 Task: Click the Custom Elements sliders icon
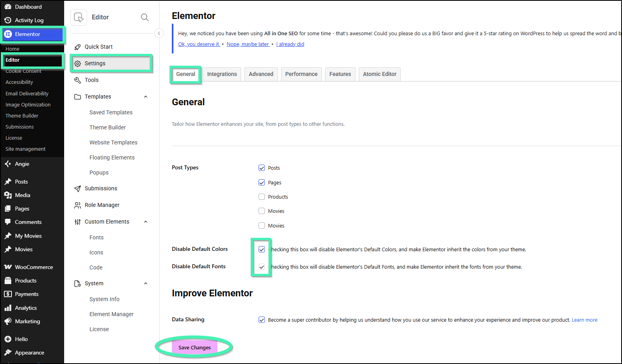(x=78, y=222)
